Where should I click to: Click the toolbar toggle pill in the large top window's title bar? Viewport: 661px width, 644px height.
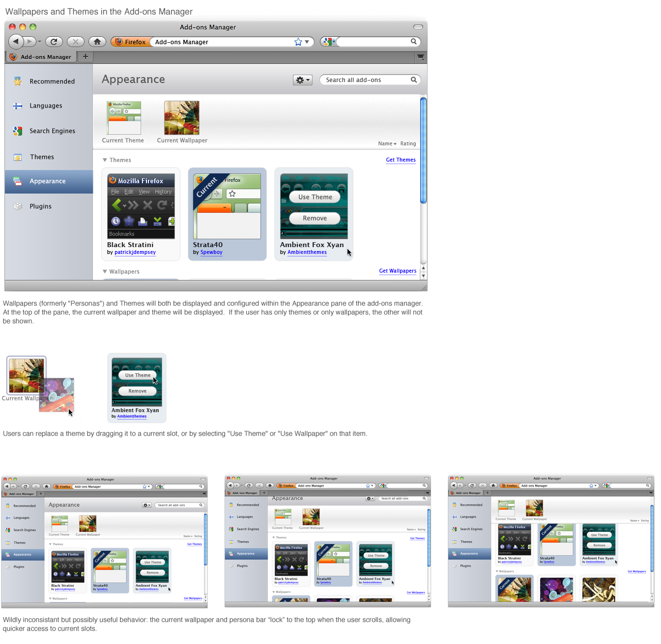pos(418,27)
